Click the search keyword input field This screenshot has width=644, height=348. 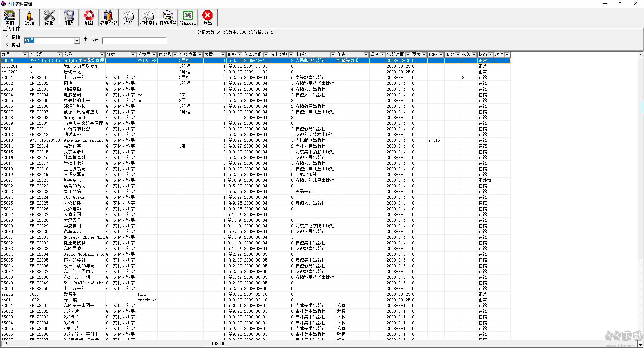click(x=134, y=41)
